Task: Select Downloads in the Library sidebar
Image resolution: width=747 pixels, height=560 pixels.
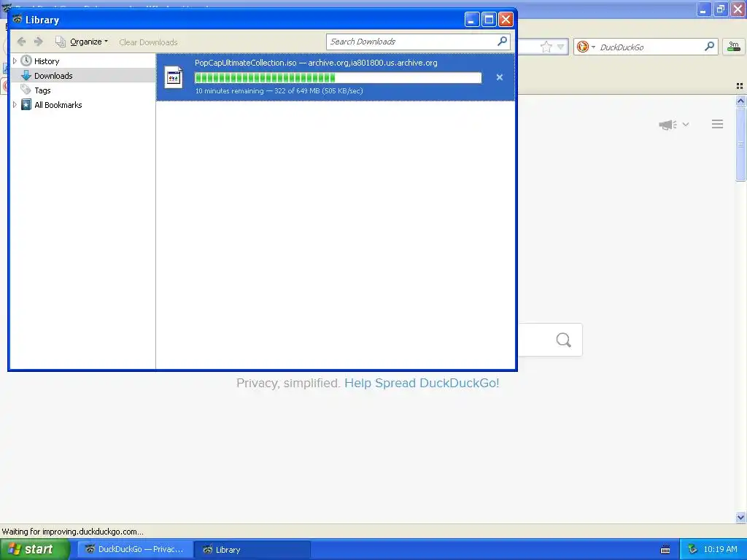Action: [x=53, y=76]
